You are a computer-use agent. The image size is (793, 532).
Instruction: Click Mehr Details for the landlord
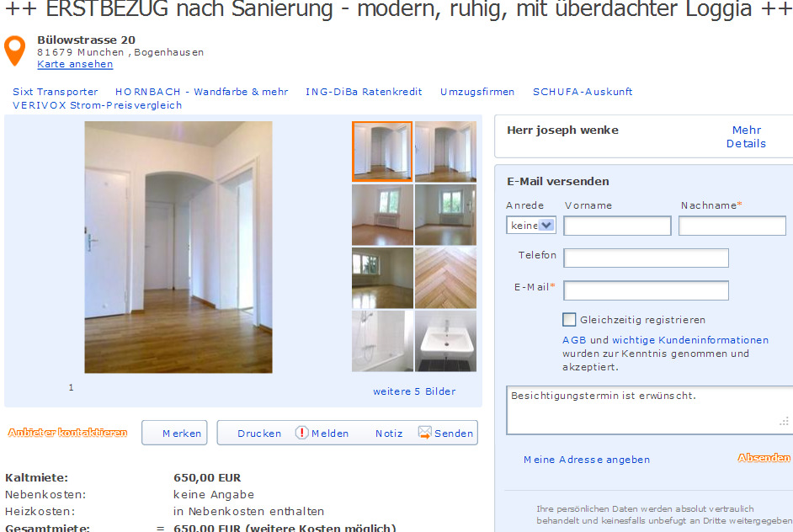[x=746, y=136]
